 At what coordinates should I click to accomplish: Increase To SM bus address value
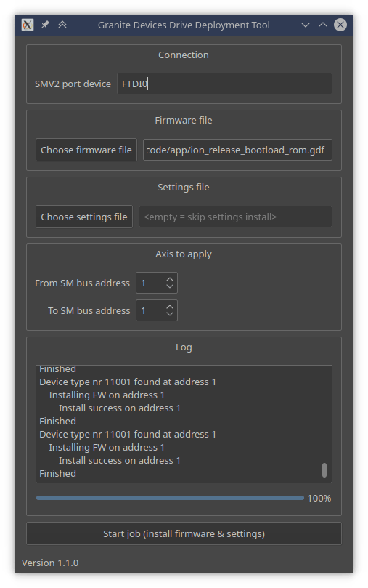170,307
